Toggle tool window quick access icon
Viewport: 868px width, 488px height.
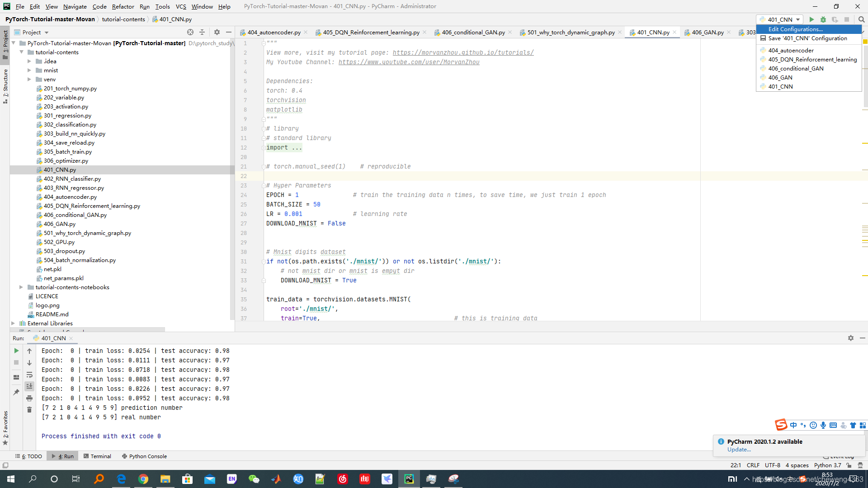tap(5, 465)
